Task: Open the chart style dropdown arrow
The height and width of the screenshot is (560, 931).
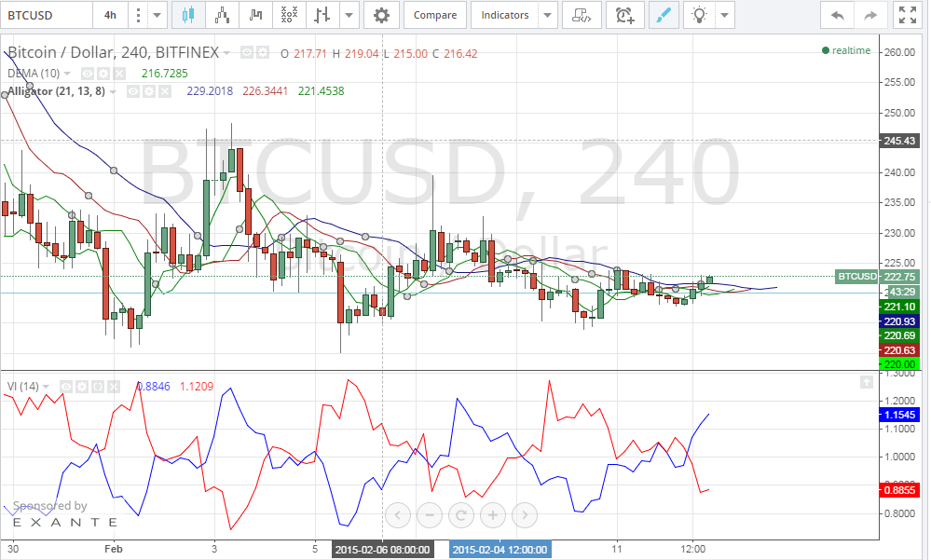Action: [349, 15]
